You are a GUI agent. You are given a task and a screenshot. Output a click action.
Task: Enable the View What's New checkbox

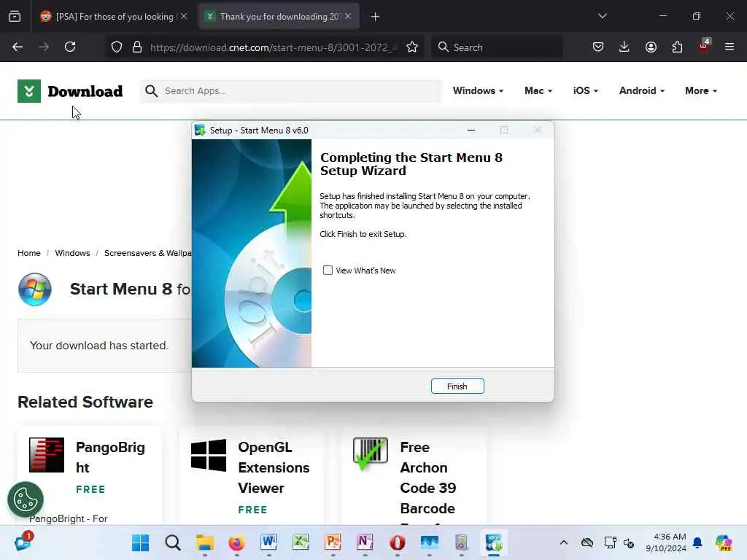[x=328, y=271]
